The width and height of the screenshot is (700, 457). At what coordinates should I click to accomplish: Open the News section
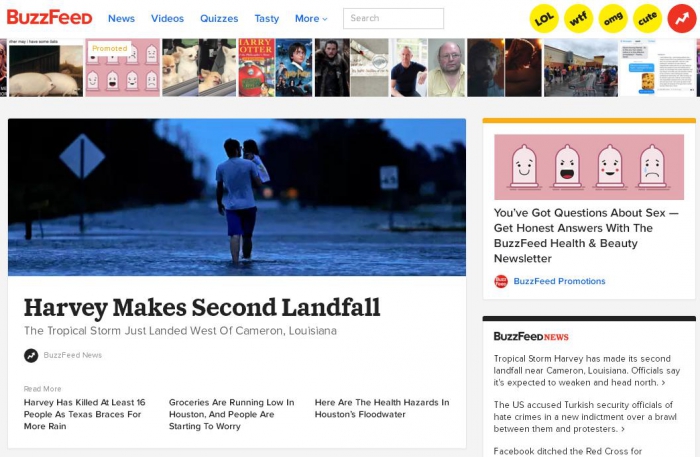tap(121, 18)
